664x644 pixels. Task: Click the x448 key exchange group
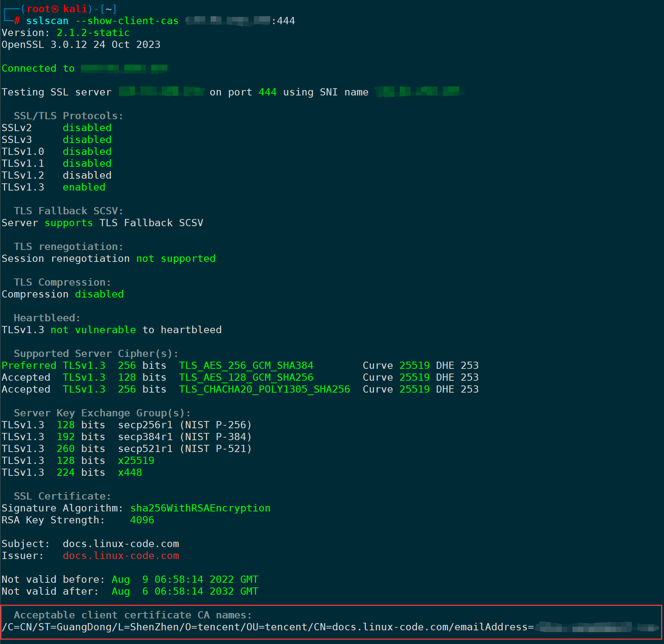(130, 473)
